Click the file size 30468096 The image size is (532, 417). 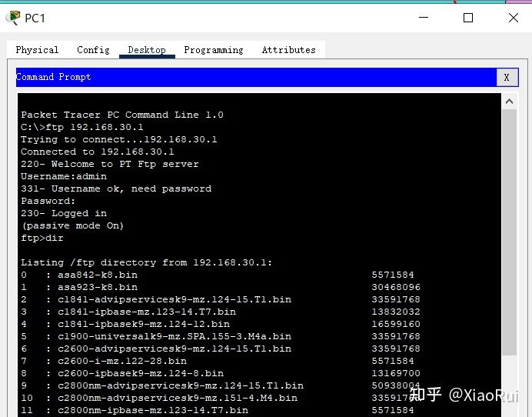(396, 287)
